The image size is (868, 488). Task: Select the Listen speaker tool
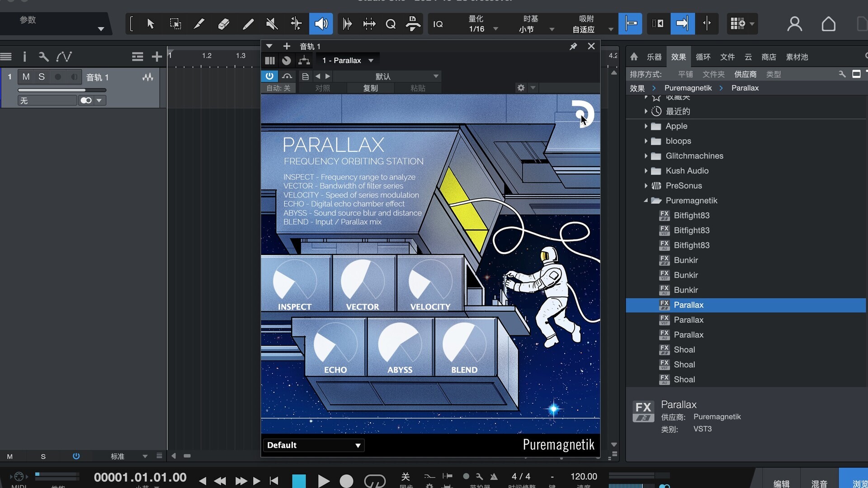[321, 23]
